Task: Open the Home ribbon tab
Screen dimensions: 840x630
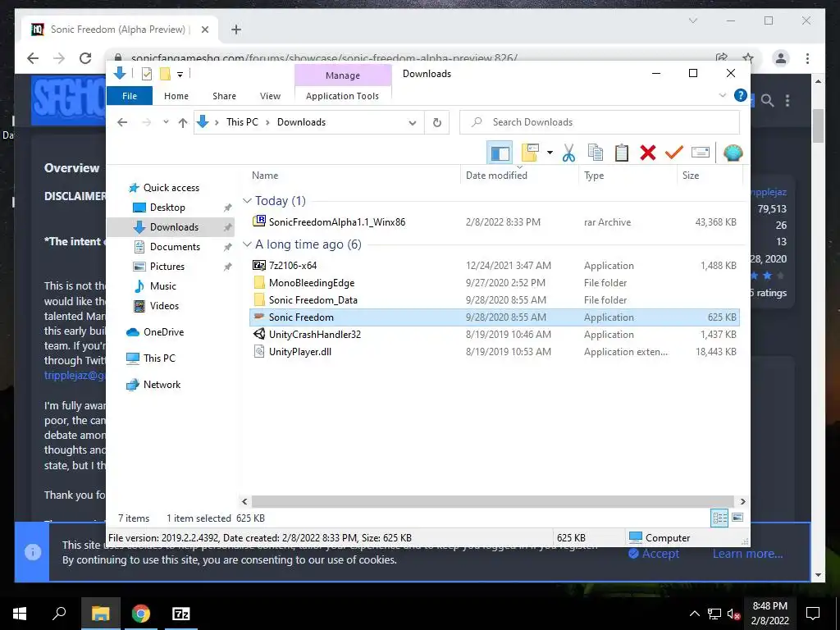Action: tap(176, 96)
